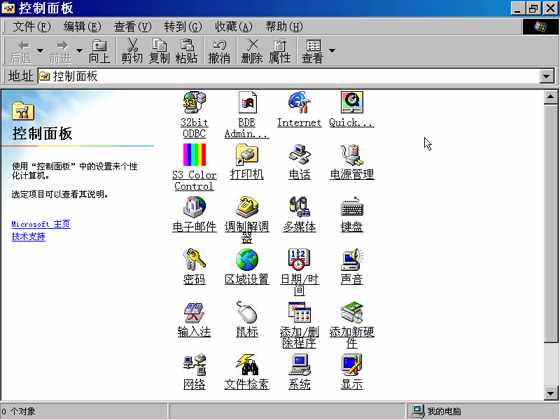Image resolution: width=560 pixels, height=420 pixels.
Task: Open the 添加/删除程序 icon
Action: click(299, 312)
